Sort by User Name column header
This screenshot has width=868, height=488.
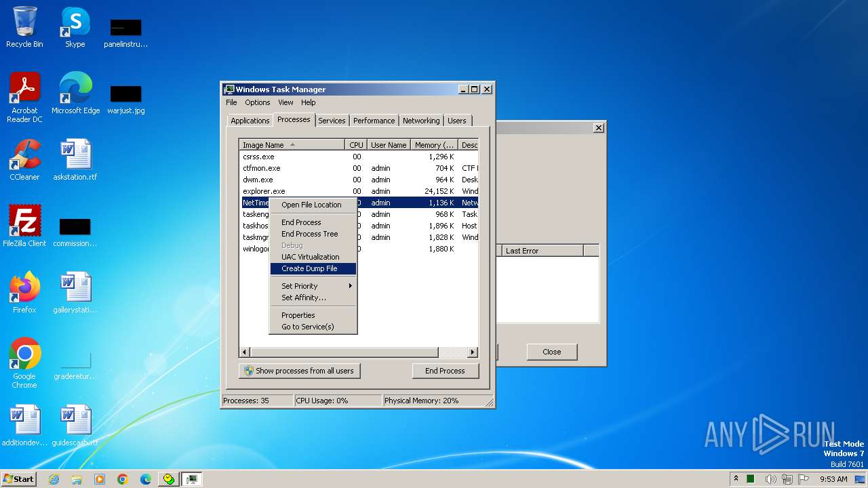(389, 145)
